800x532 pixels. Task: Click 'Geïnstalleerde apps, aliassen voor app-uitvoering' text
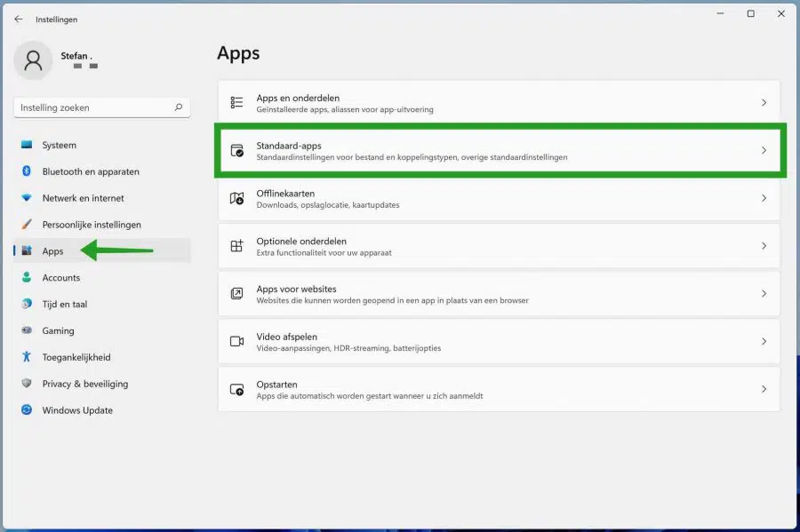tap(345, 109)
